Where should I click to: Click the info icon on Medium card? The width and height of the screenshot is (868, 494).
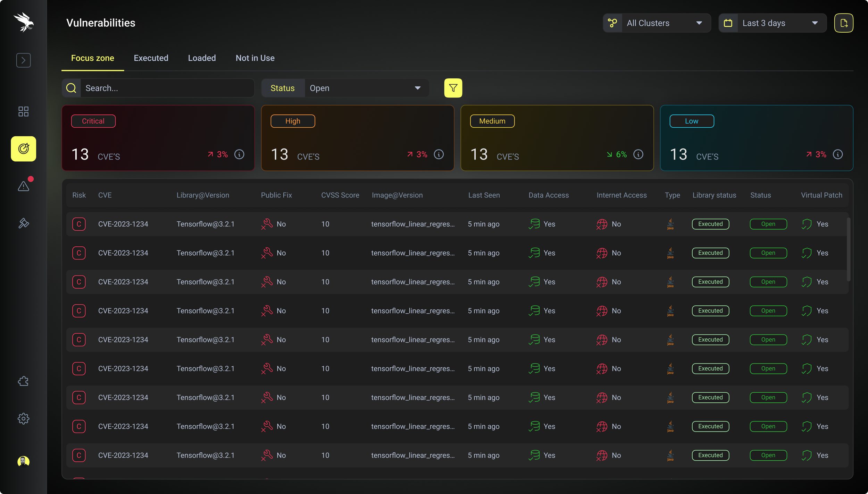pos(638,154)
